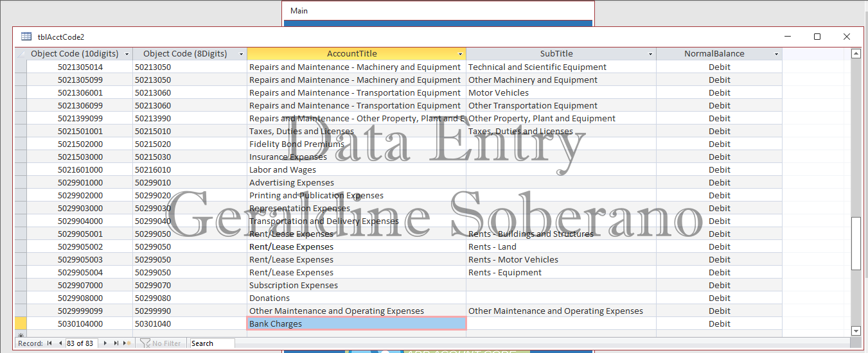Click object code 5030104000 cell
The width and height of the screenshot is (868, 353).
point(80,323)
